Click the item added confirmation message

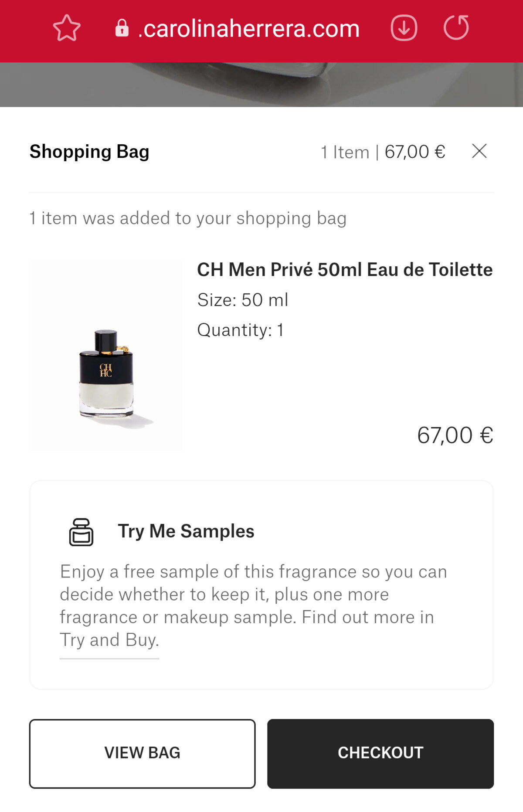(x=188, y=218)
